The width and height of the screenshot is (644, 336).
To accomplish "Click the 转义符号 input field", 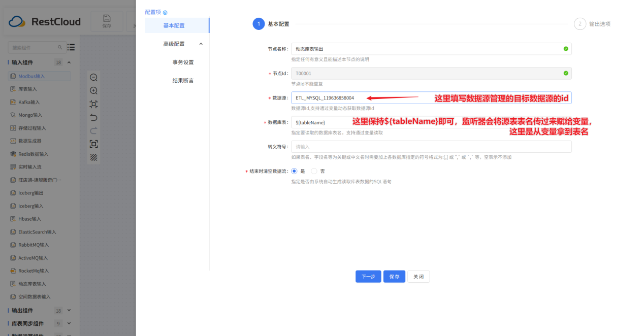I will (431, 147).
